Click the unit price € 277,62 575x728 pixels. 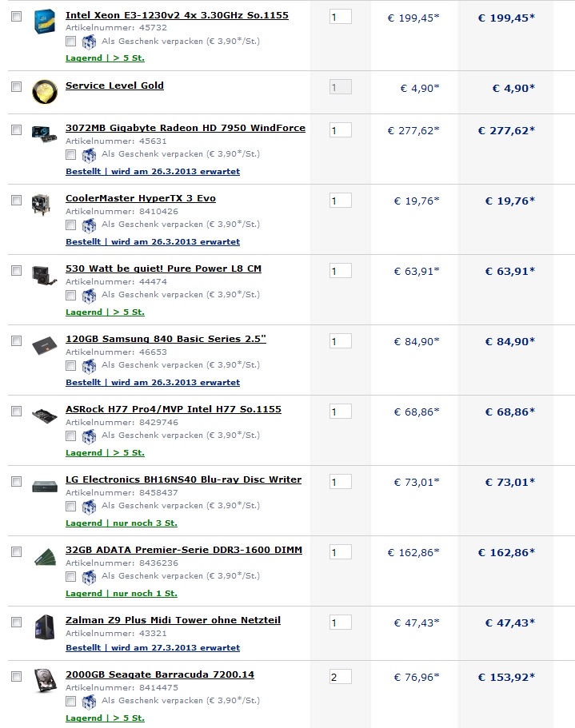coord(413,131)
